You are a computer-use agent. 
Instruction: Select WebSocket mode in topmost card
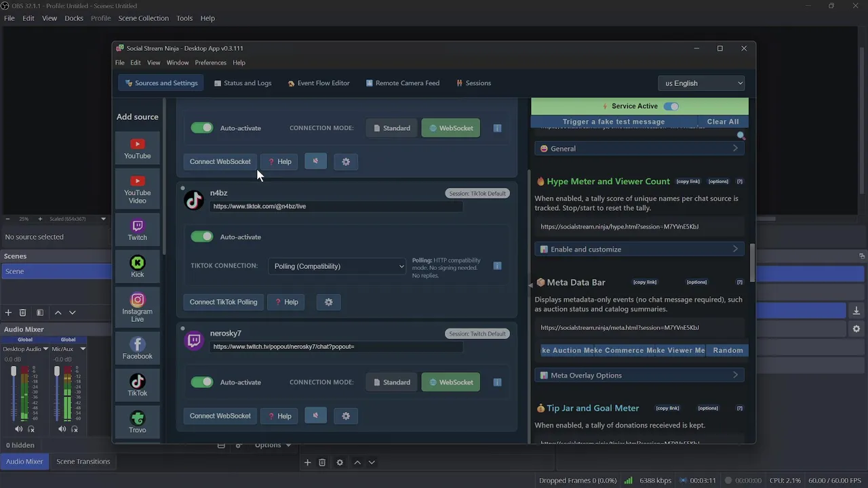[x=451, y=128]
